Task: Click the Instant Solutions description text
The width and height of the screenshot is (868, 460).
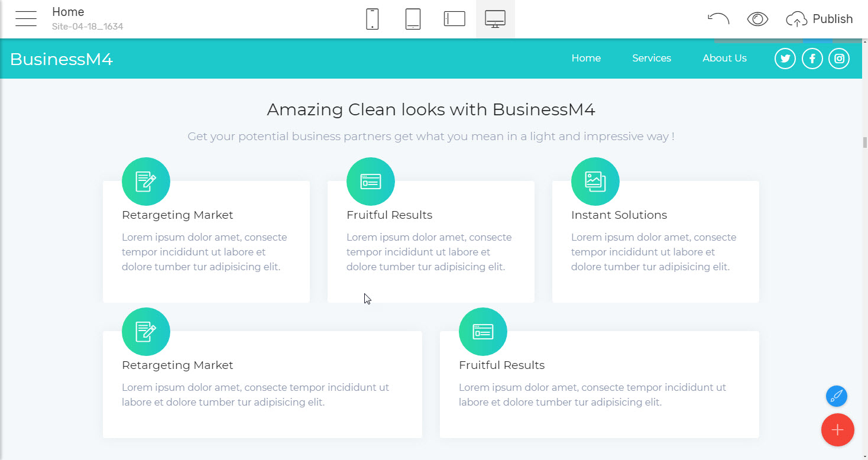Action: 654,252
